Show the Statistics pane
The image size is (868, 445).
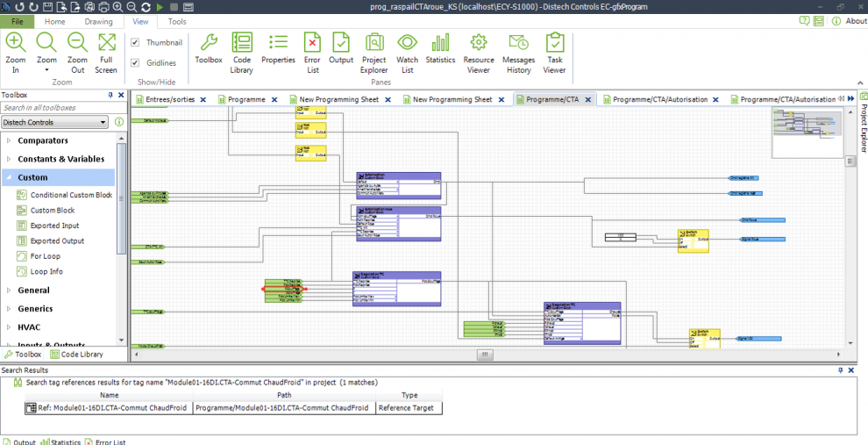click(x=440, y=49)
